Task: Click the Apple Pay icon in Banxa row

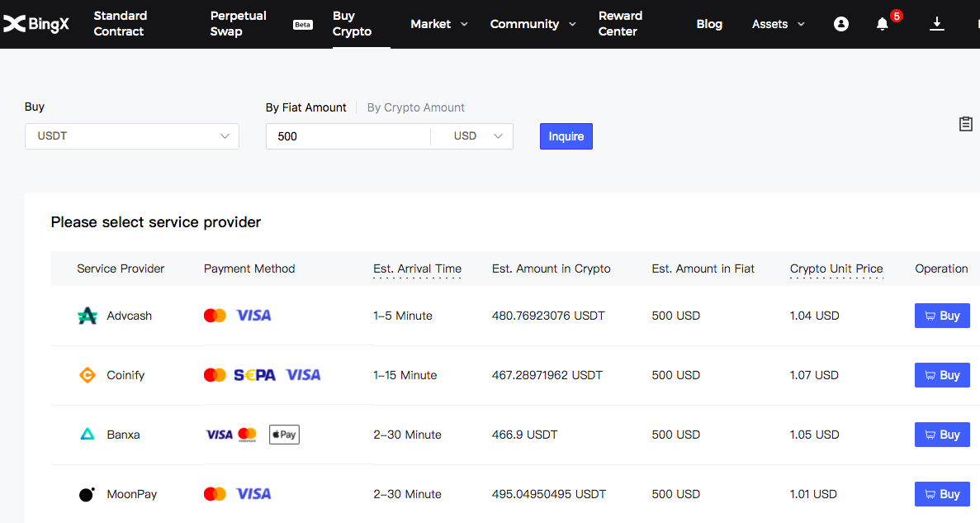Action: (284, 435)
